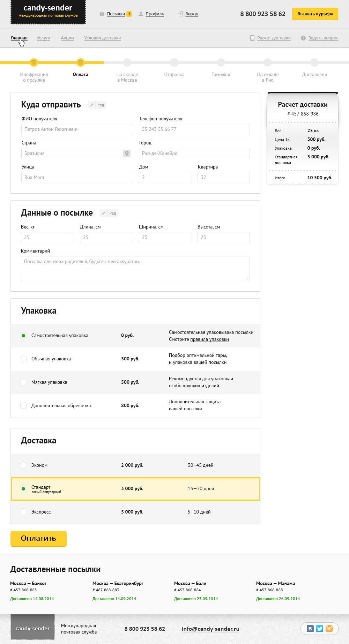This screenshot has height=644, width=349.
Task: Edit the Данные о посылке section
Action: [x=109, y=213]
